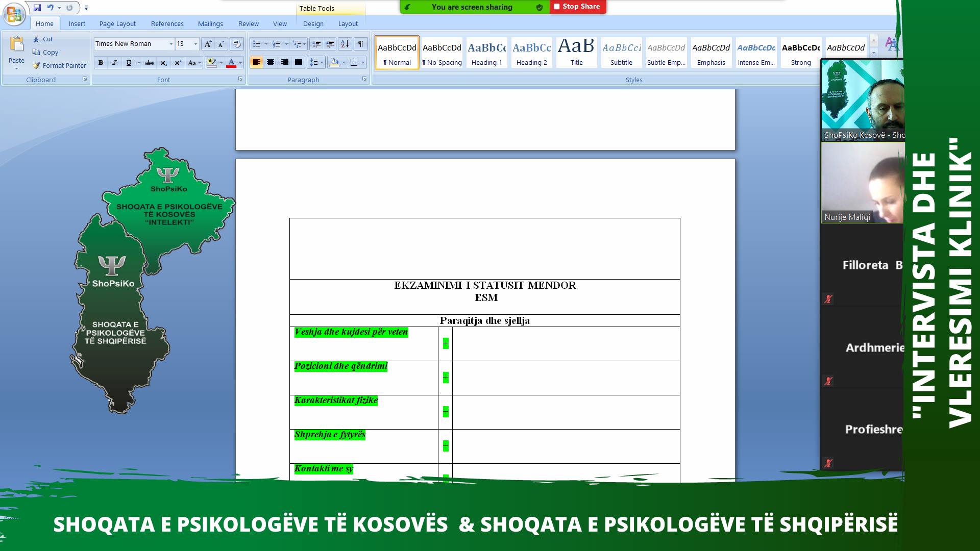Viewport: 980px width, 551px height.
Task: Apply the Heading 2 style
Action: (x=532, y=53)
